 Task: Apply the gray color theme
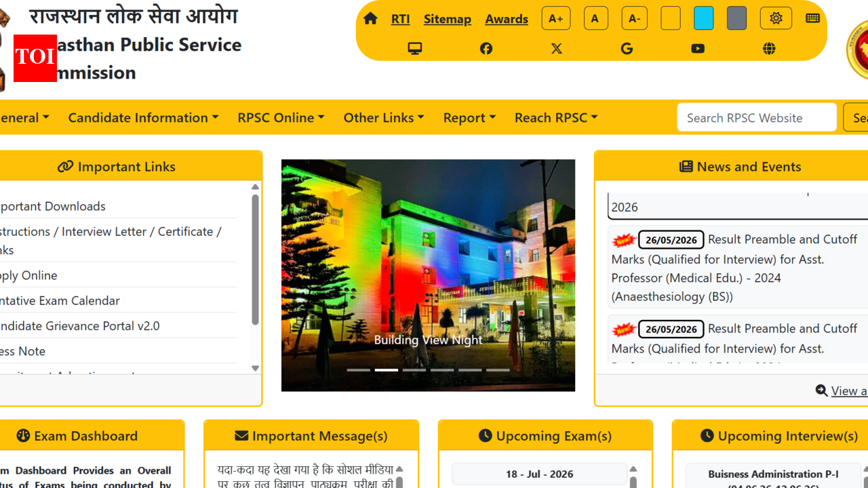pyautogui.click(x=736, y=18)
